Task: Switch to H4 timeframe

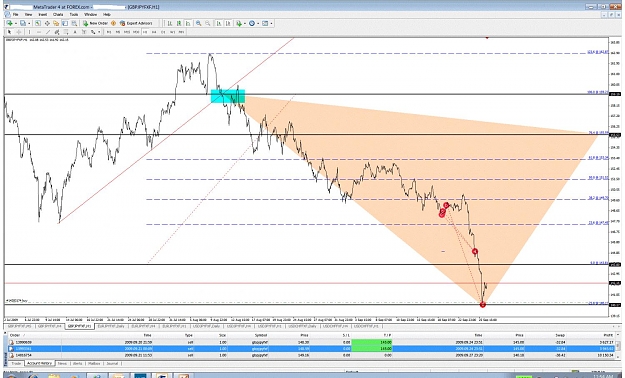Action: click(x=154, y=32)
